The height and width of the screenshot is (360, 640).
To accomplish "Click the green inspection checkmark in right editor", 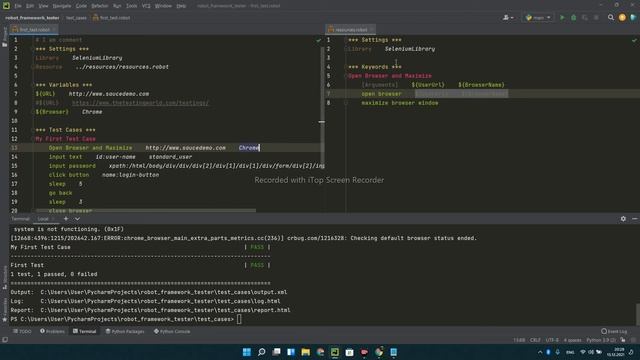I will click(x=634, y=40).
